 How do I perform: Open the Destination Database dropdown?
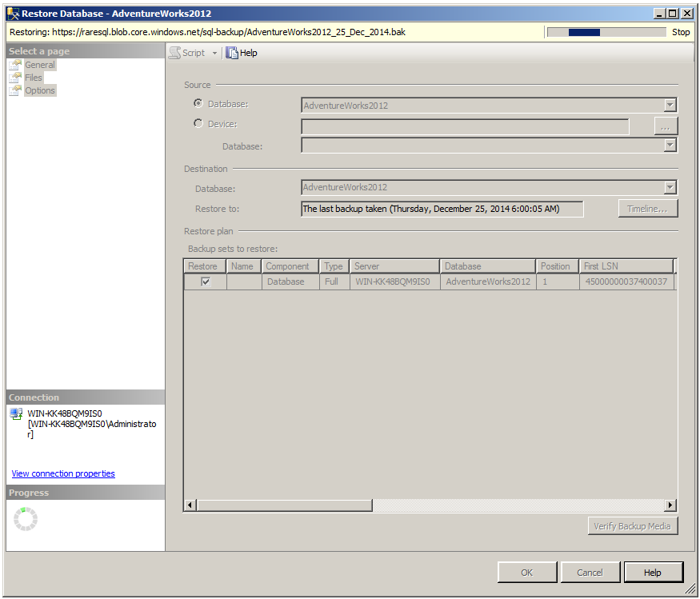670,188
